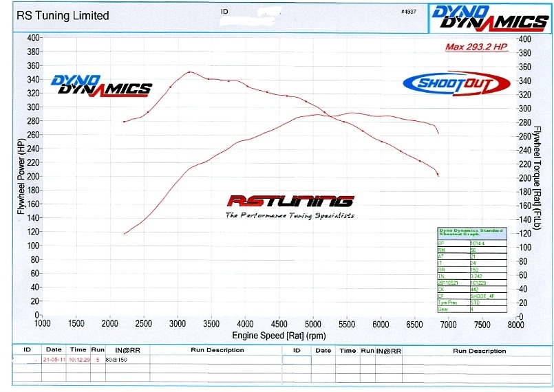Click the 5000 rpm tick label

point(312,324)
